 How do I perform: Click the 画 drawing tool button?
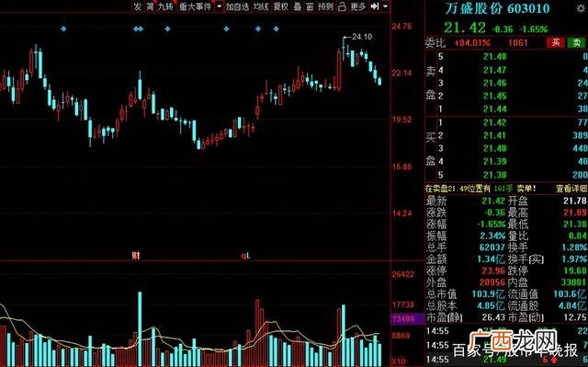(310, 6)
